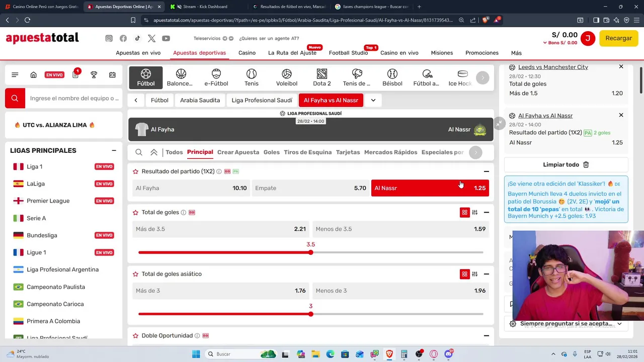Switch to Tiros de Esquina tab

pyautogui.click(x=308, y=152)
